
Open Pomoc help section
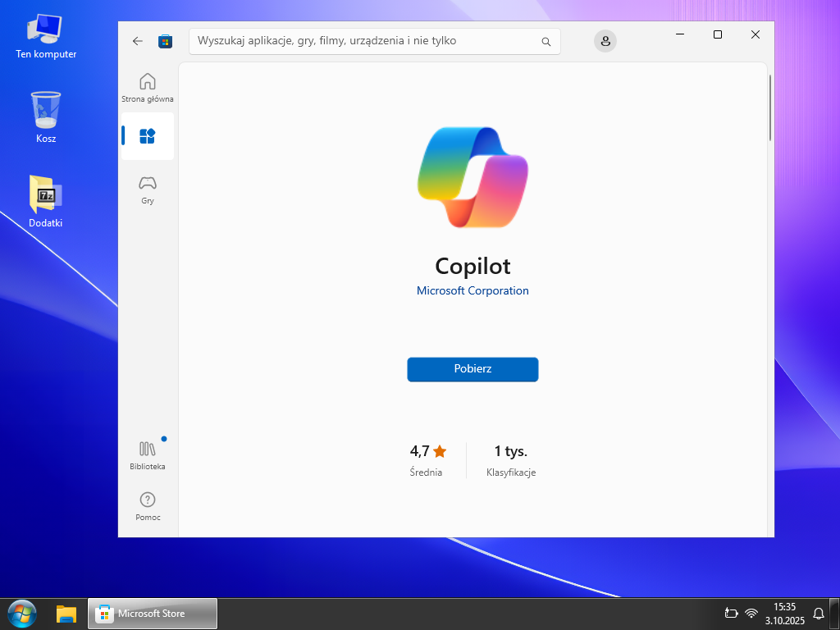tap(148, 505)
